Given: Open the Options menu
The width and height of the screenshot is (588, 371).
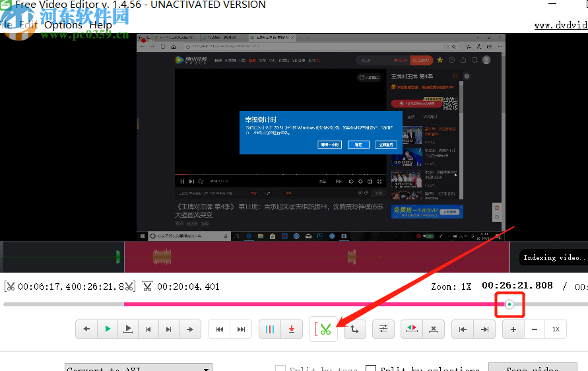Looking at the screenshot, I should tap(63, 25).
